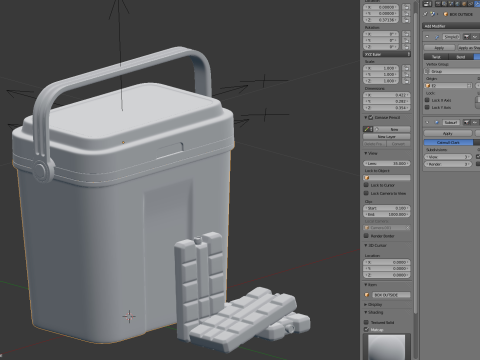Viewport: 480px width, 360px height.
Task: Click the Lock to Object field
Action: (387, 178)
